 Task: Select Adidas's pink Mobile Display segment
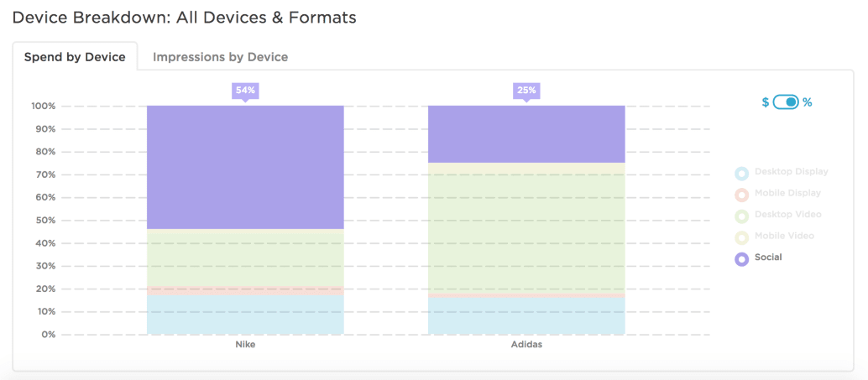pos(526,294)
